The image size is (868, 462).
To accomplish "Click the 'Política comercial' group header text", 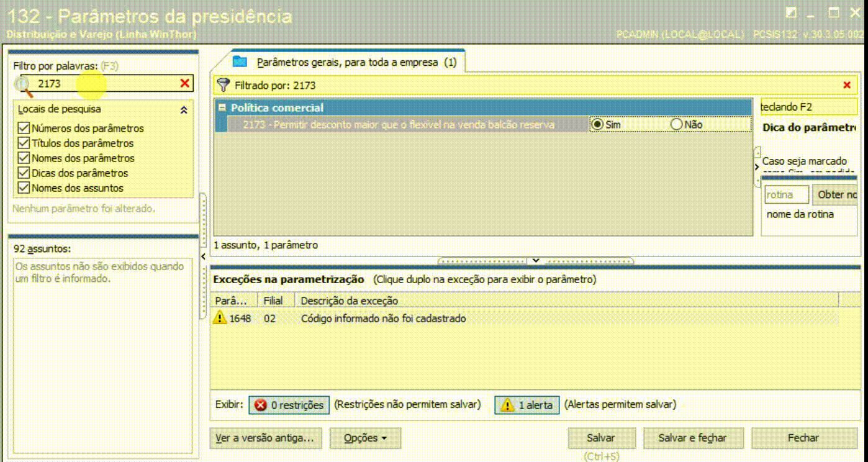I will [277, 107].
